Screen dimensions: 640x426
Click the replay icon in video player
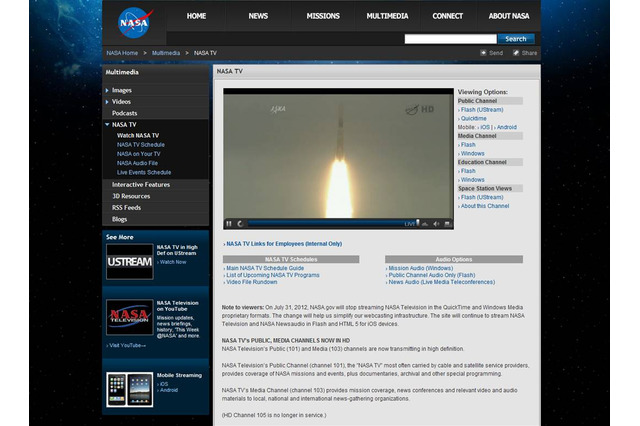240,224
